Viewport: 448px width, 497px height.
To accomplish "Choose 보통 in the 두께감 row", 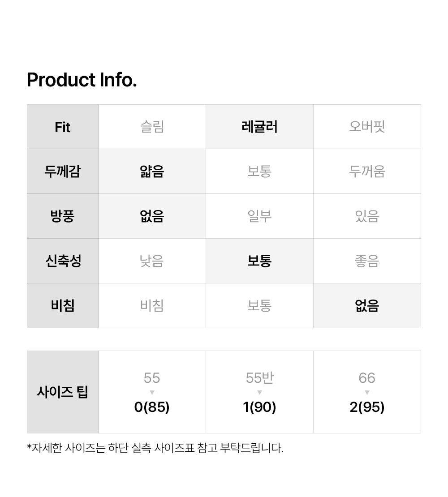I will coord(259,171).
